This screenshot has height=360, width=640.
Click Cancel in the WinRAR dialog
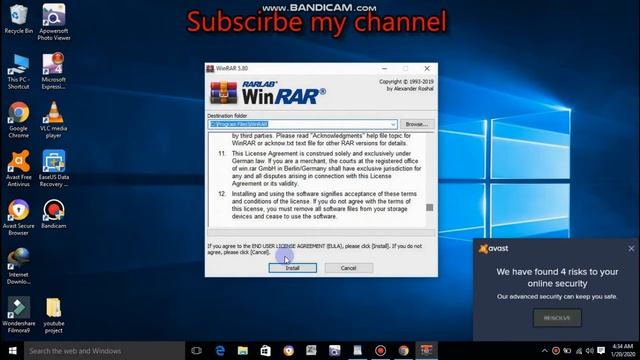(x=349, y=268)
